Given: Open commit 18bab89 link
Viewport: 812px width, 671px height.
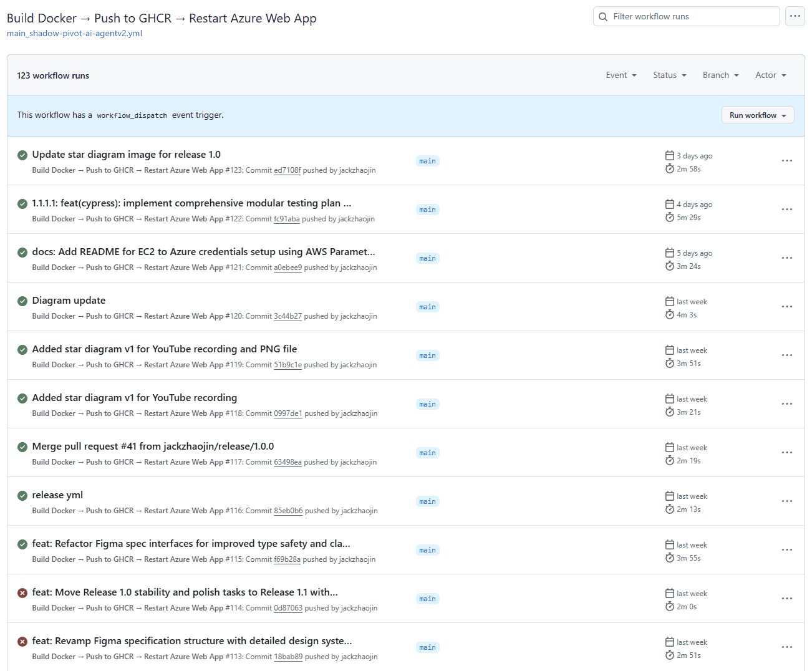Looking at the screenshot, I should click(x=288, y=657).
